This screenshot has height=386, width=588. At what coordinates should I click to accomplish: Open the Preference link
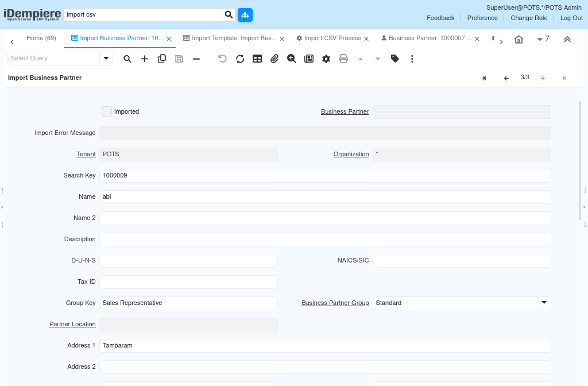point(482,18)
